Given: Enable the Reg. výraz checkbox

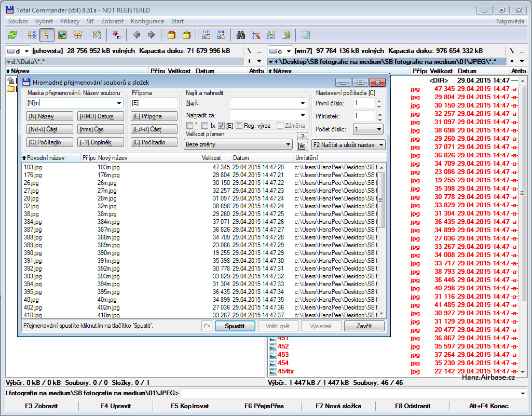Looking at the screenshot, I should click(x=239, y=126).
